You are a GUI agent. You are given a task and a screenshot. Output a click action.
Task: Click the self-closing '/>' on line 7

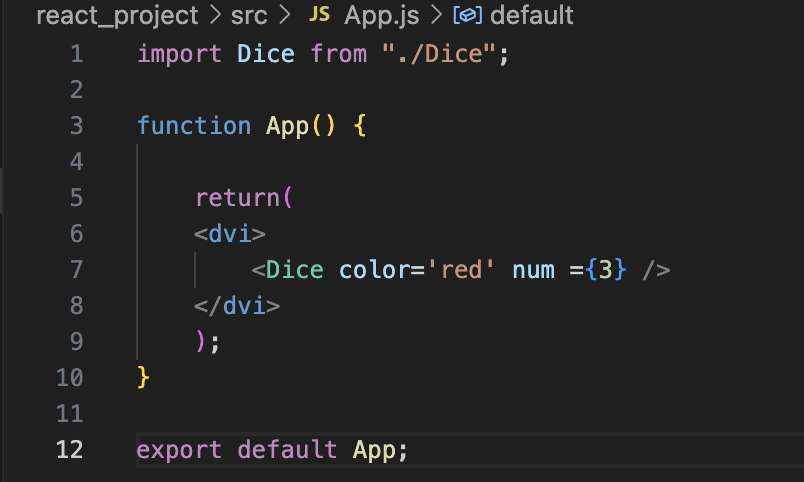656,270
